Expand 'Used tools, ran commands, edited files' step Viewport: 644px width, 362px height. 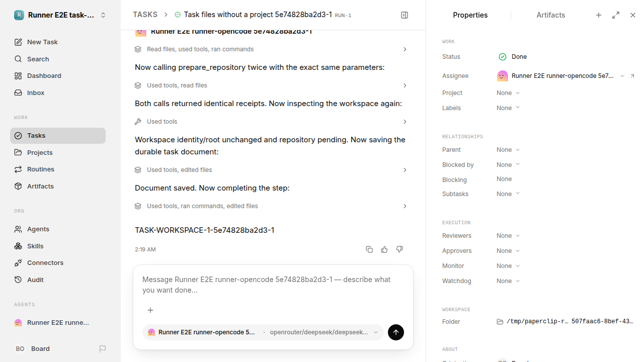point(271,206)
